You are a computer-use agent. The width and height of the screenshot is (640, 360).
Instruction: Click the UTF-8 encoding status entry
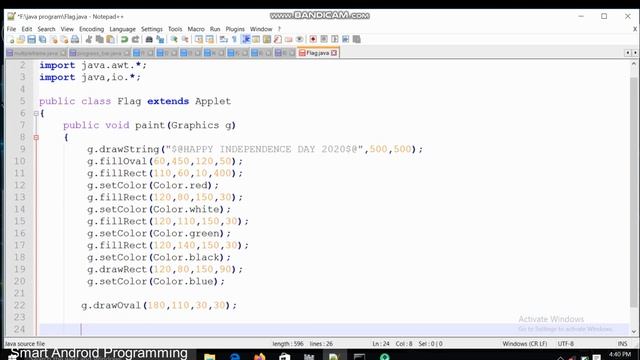coord(566,344)
